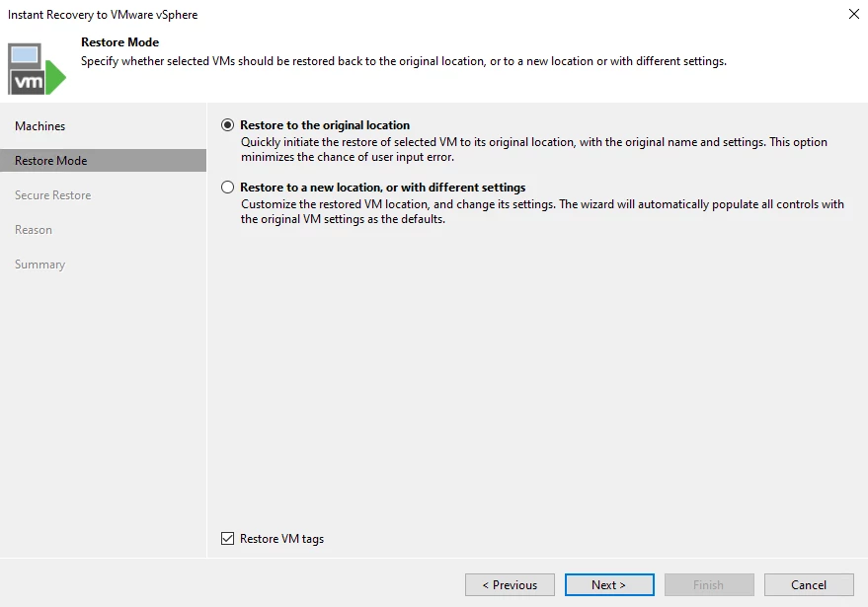Jump to the Reason step
The width and height of the screenshot is (868, 607).
[34, 230]
